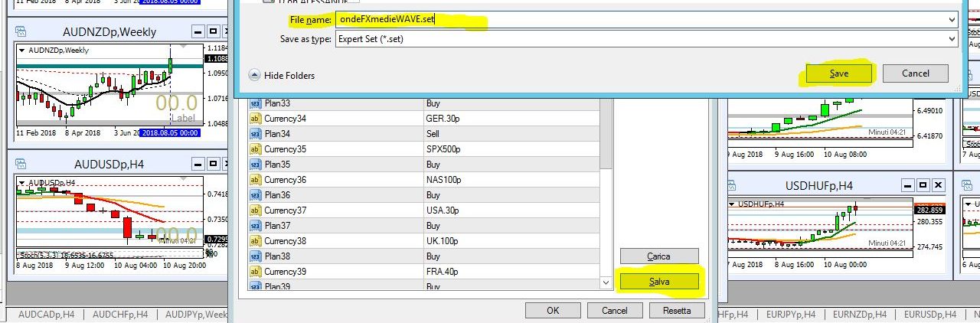Select the Buy value for Plan38
The width and height of the screenshot is (980, 323).
pos(511,256)
